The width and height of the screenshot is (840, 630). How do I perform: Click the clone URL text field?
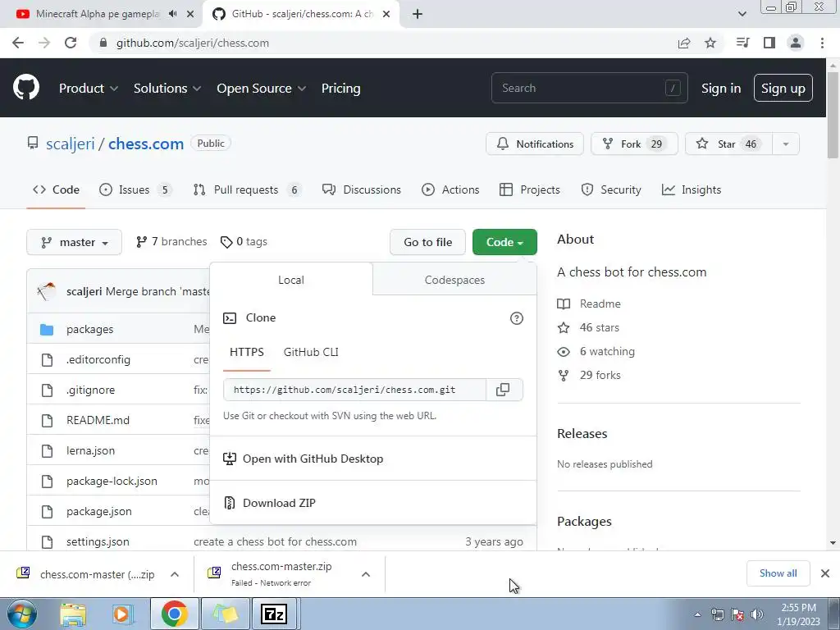coord(354,390)
